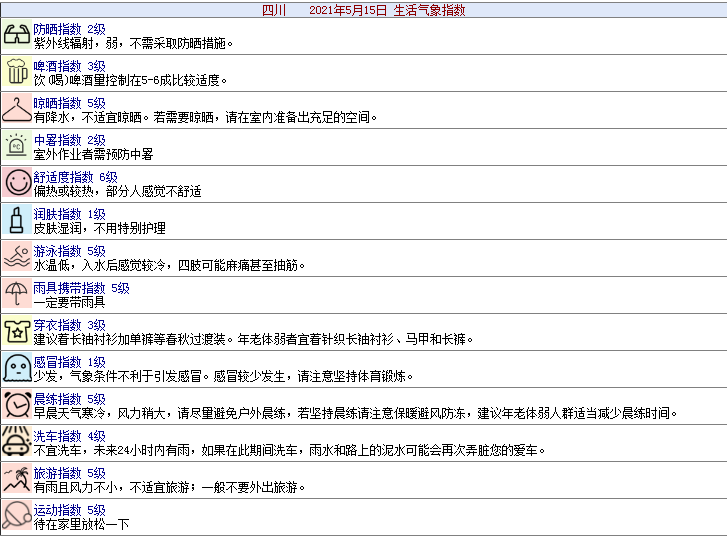Click the heatstroke 中暑指数 icon
Viewport: 727px width, 536px height.
[16, 147]
